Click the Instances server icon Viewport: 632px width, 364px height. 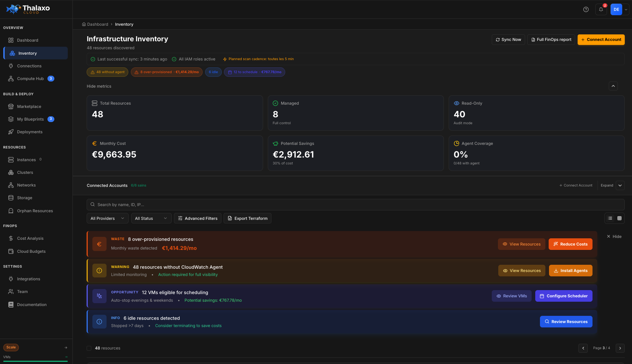point(11,160)
